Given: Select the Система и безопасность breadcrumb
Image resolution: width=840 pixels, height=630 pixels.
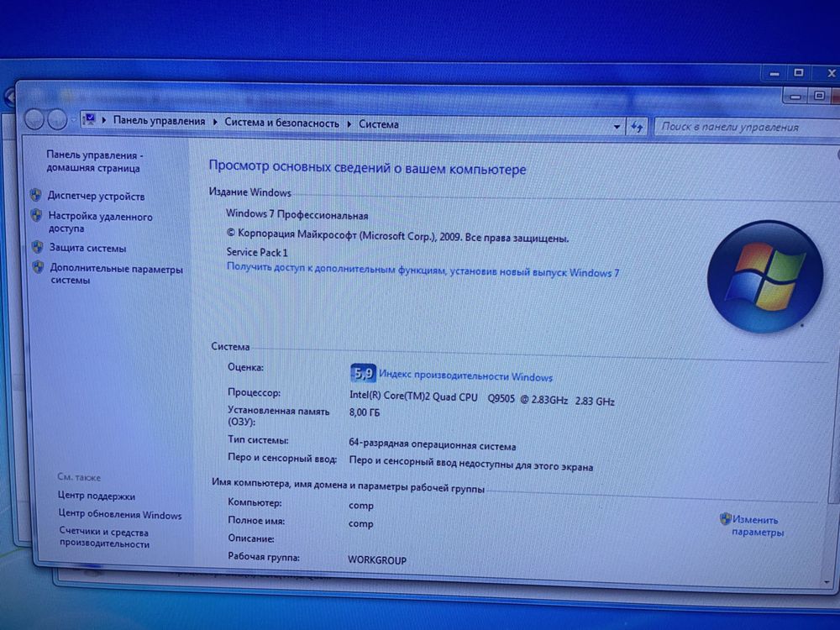Looking at the screenshot, I should (281, 123).
